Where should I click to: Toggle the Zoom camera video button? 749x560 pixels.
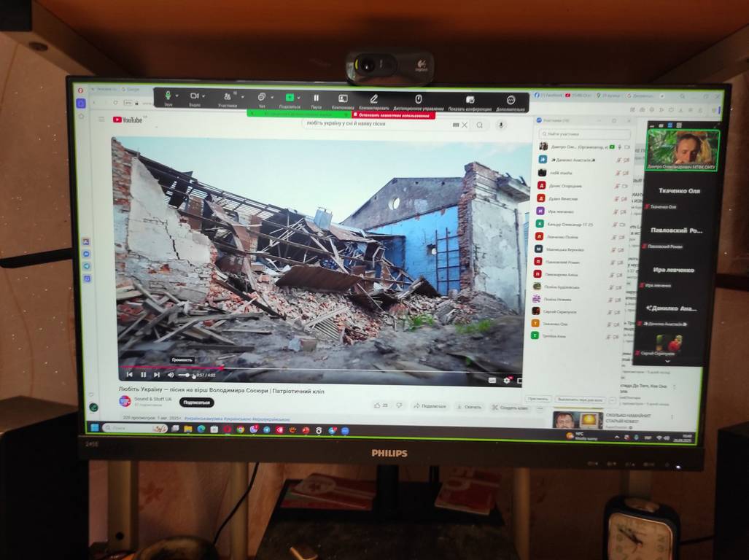click(x=195, y=96)
